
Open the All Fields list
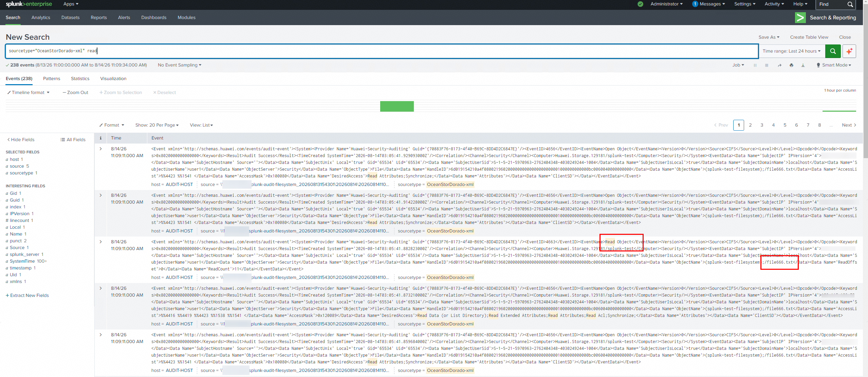click(x=73, y=139)
